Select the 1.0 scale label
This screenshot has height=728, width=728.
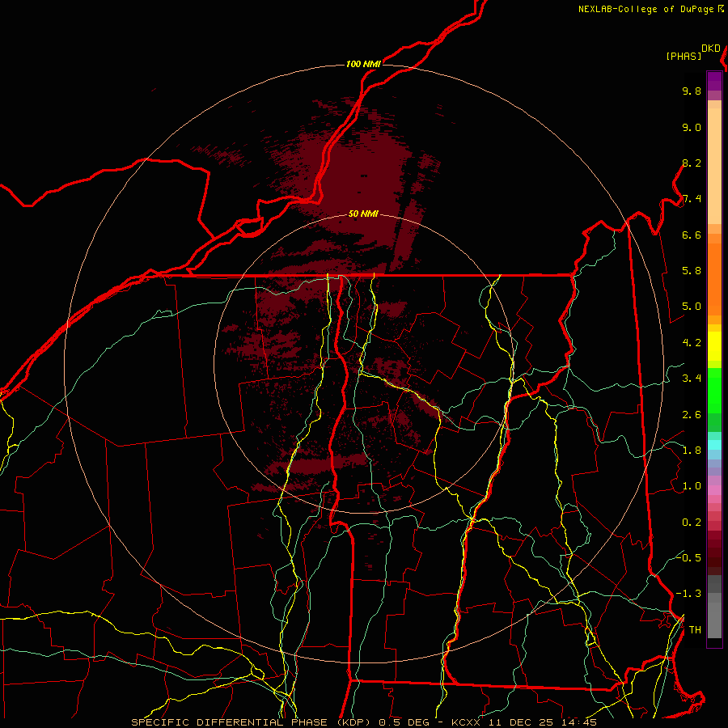(x=692, y=486)
